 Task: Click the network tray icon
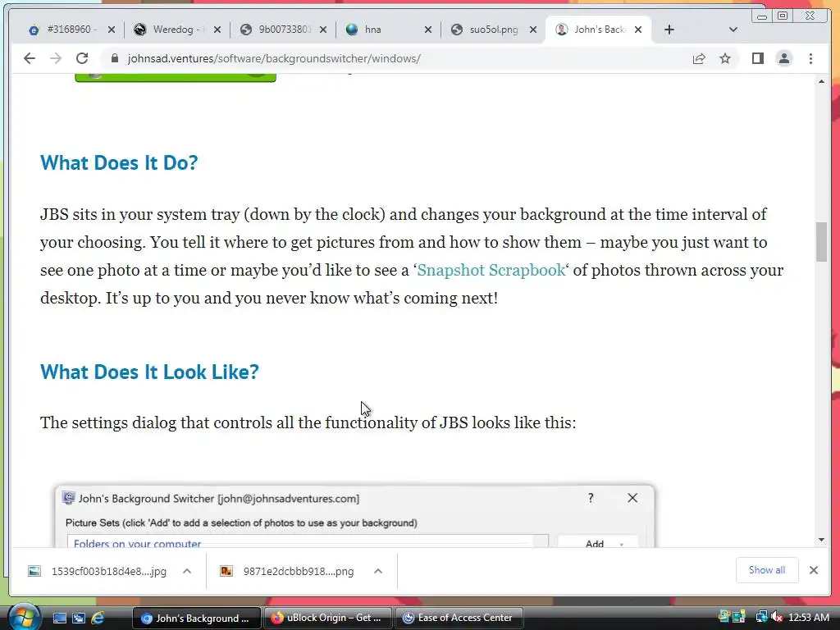[x=761, y=617]
